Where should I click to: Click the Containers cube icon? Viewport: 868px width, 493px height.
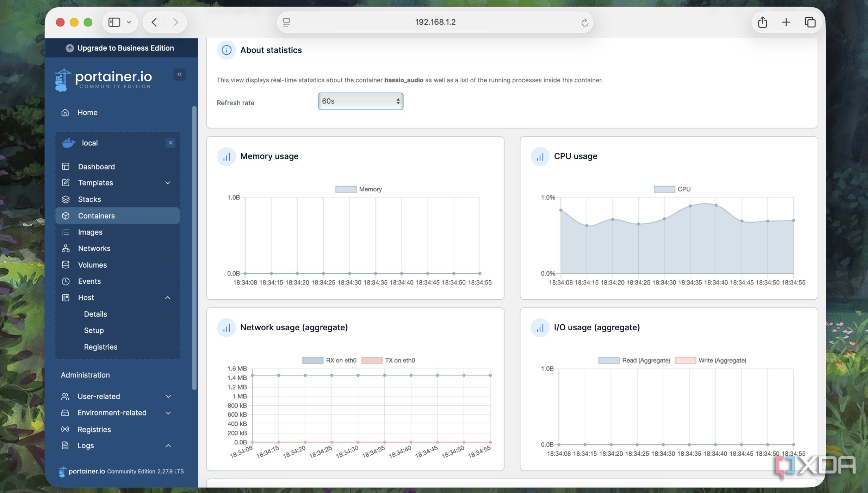tap(66, 216)
